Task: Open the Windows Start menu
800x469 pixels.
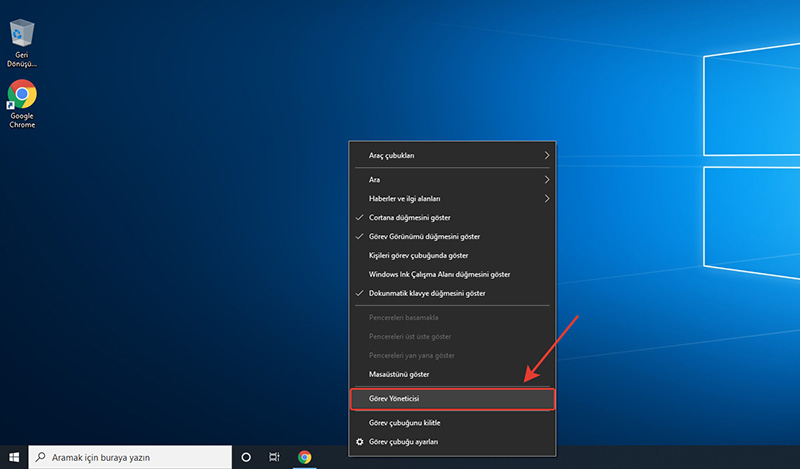Action: tap(14, 457)
